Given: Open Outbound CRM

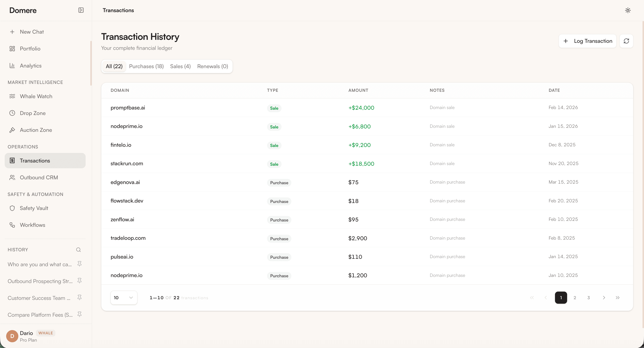Looking at the screenshot, I should tap(39, 177).
